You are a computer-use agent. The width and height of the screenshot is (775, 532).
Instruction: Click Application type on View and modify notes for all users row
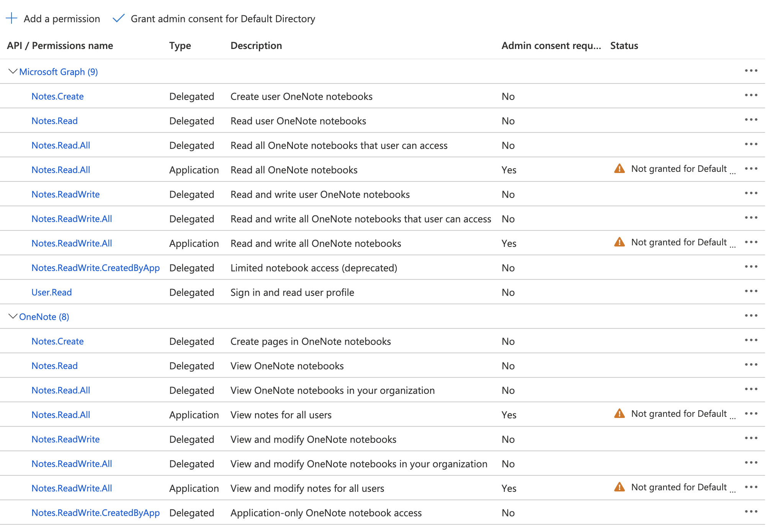(194, 489)
